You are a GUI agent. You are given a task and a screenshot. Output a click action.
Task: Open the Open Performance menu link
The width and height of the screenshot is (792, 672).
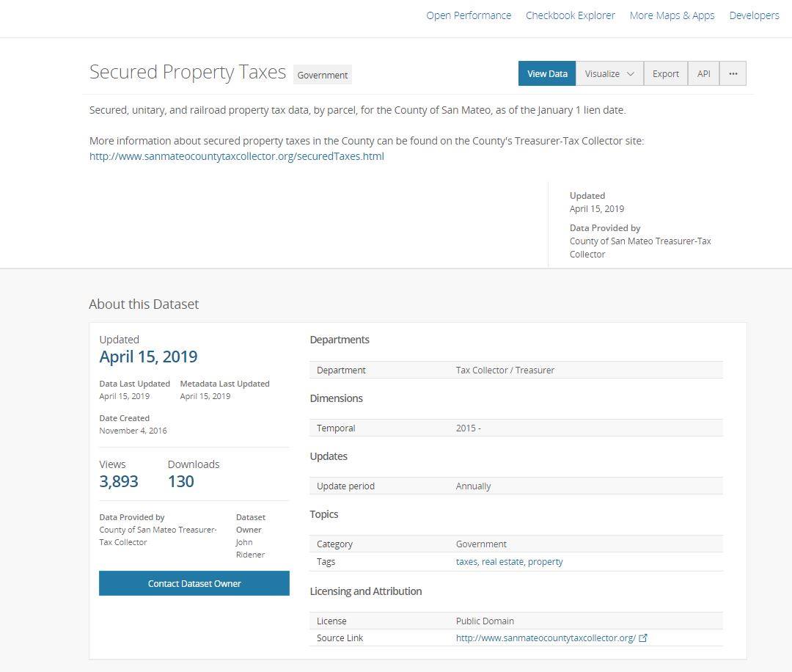[468, 15]
